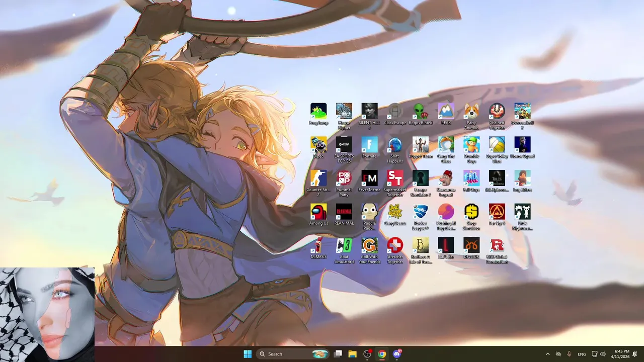The image size is (644, 362).
Task: Select the Carry The Glass icon
Action: pos(446,150)
